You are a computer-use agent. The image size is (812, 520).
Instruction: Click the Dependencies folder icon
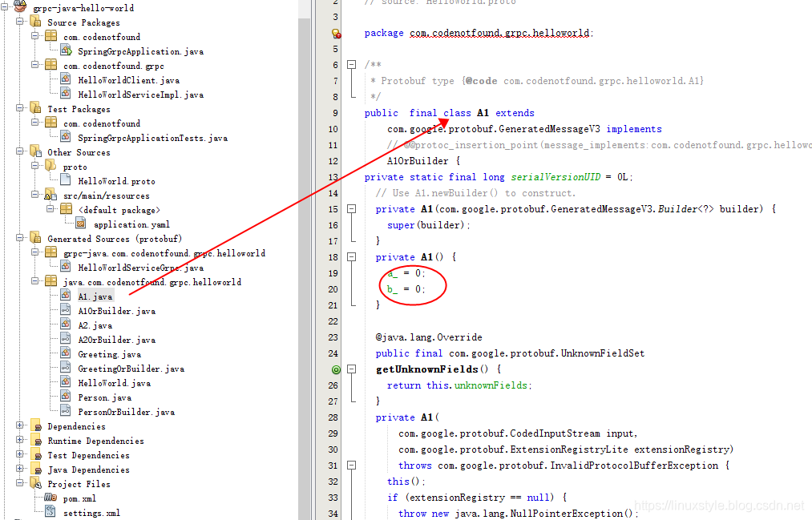(x=36, y=425)
